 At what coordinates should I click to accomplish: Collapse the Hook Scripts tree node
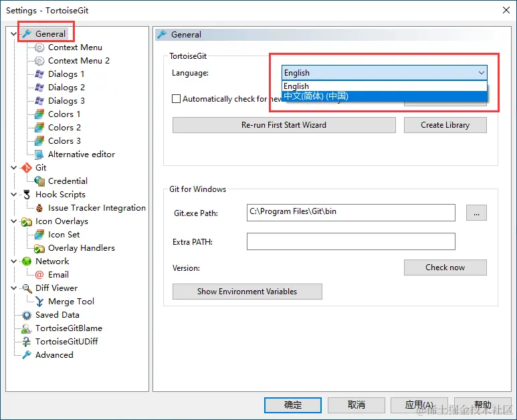[13, 195]
